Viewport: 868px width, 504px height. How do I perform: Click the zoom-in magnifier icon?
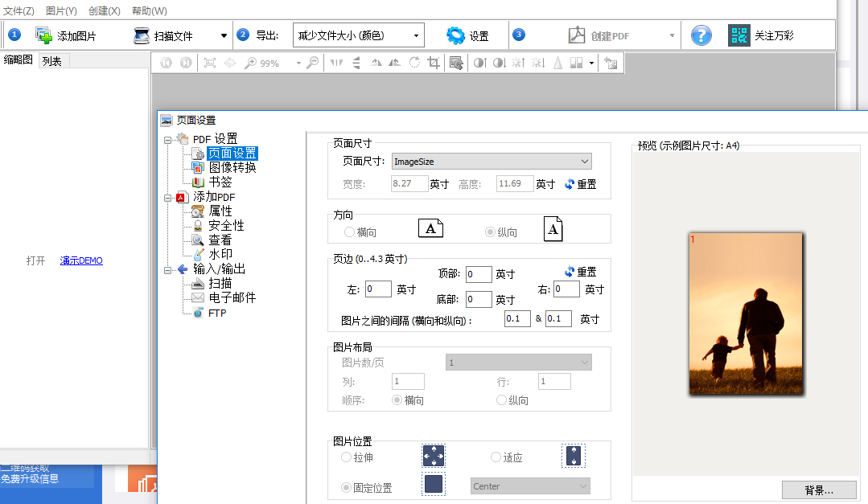(x=250, y=62)
